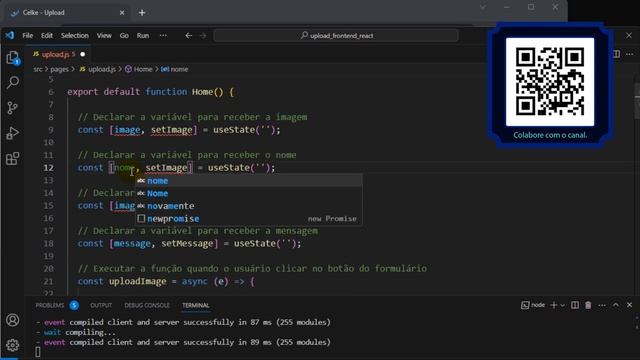This screenshot has height=360, width=640.
Task: Go forward with the right arrow
Action: 203,36
